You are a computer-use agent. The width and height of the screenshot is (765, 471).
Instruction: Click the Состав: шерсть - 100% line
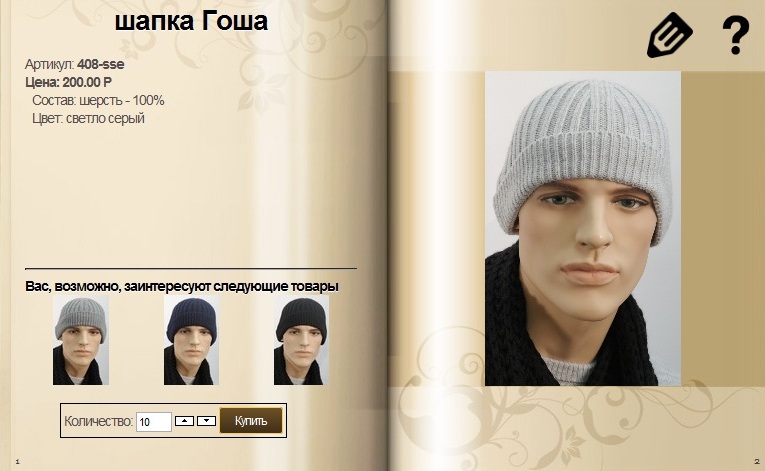click(98, 101)
